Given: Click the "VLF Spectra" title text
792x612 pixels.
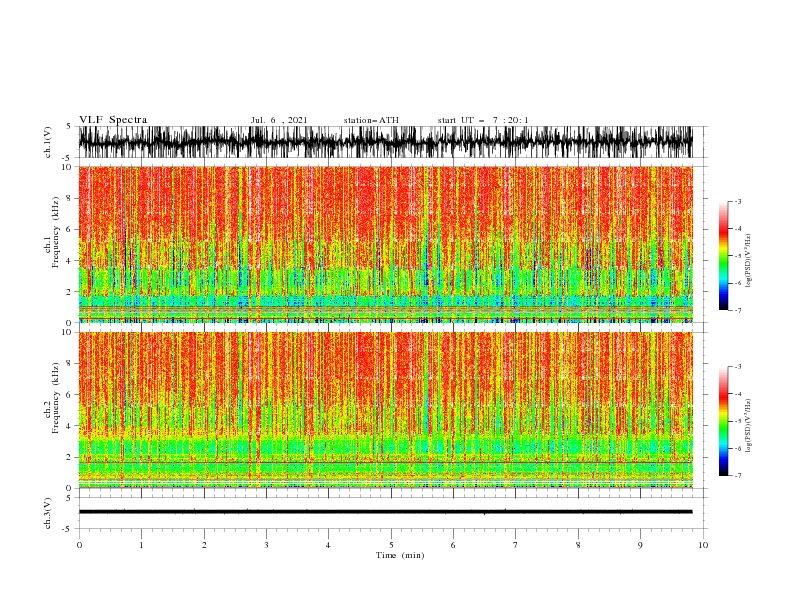Looking at the screenshot, I should [x=113, y=120].
